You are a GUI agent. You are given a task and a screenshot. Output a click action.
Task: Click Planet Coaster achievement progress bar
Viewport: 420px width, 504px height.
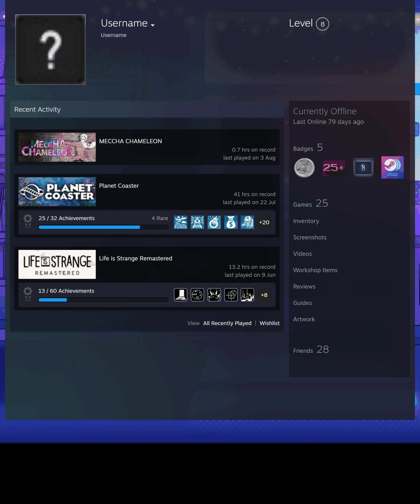coord(103,227)
